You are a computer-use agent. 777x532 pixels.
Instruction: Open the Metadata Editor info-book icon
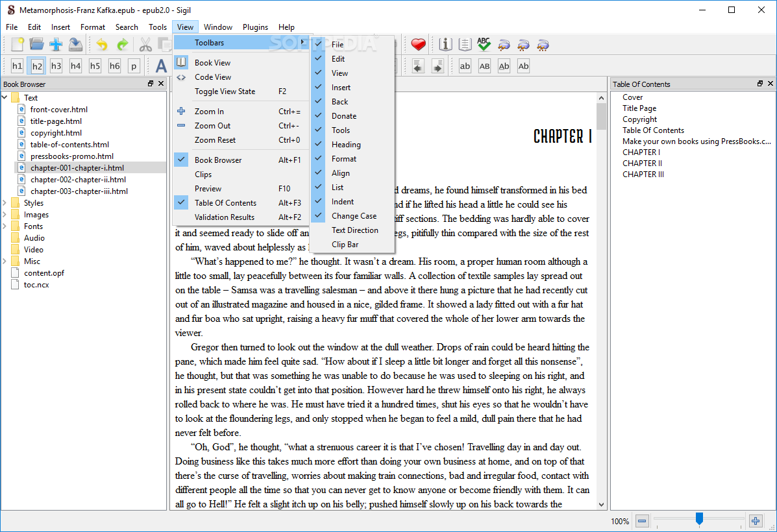pyautogui.click(x=445, y=45)
